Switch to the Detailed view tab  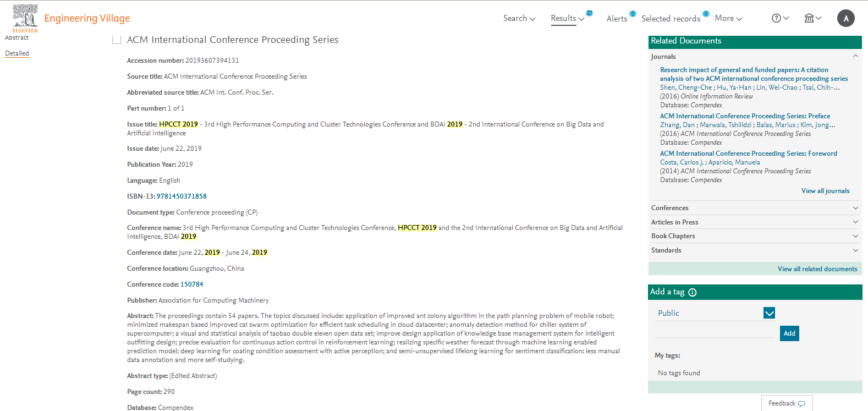tap(17, 53)
